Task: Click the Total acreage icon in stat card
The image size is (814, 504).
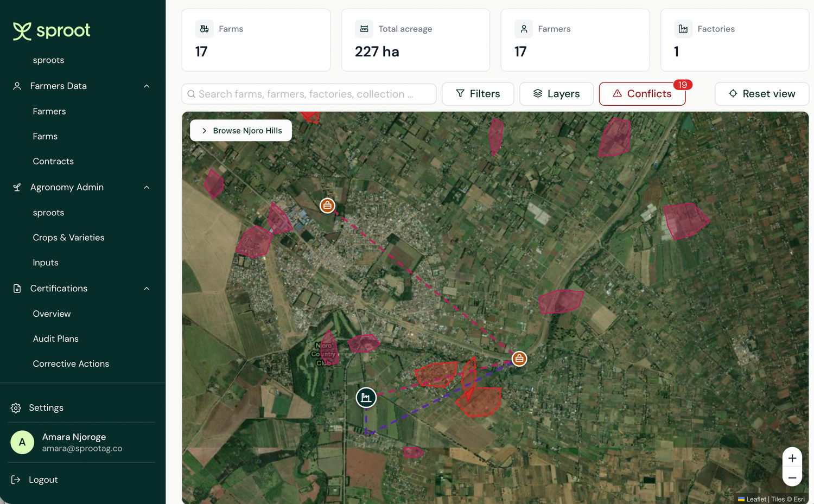Action: coord(364,29)
